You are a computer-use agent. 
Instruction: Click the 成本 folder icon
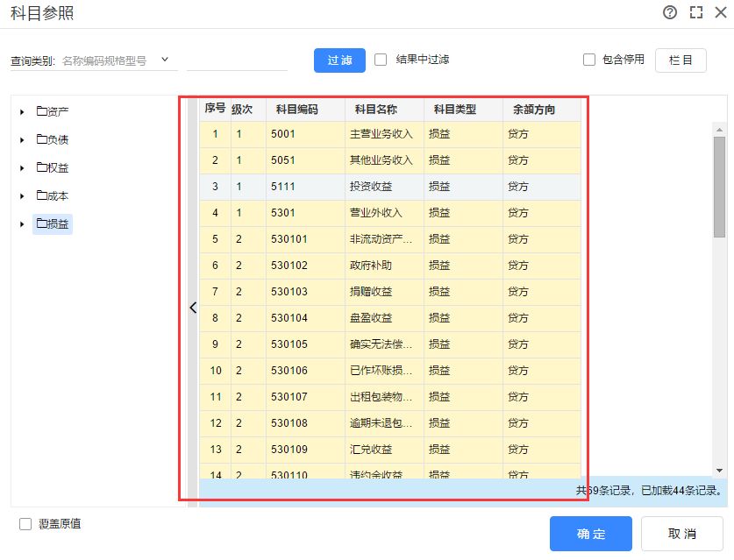pyautogui.click(x=42, y=195)
